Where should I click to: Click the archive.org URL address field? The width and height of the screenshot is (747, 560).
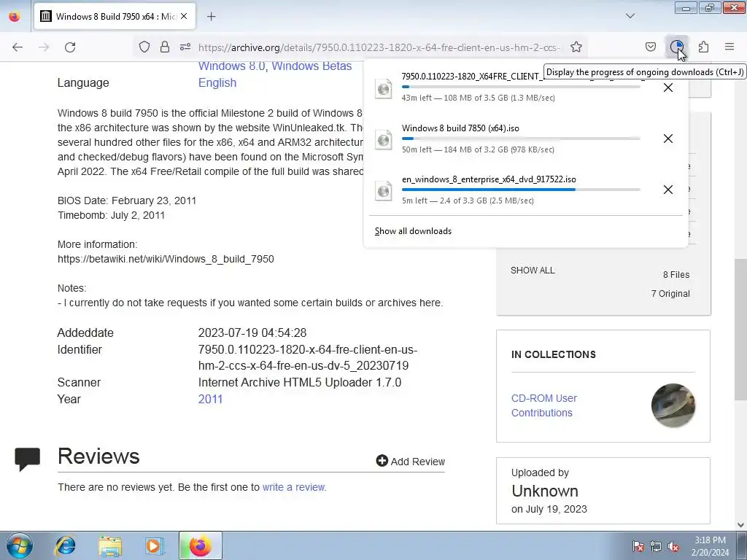pos(379,47)
